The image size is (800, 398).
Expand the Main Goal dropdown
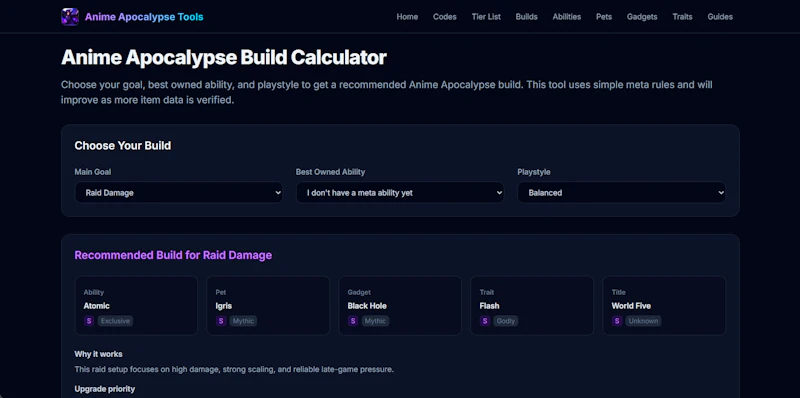coord(179,192)
